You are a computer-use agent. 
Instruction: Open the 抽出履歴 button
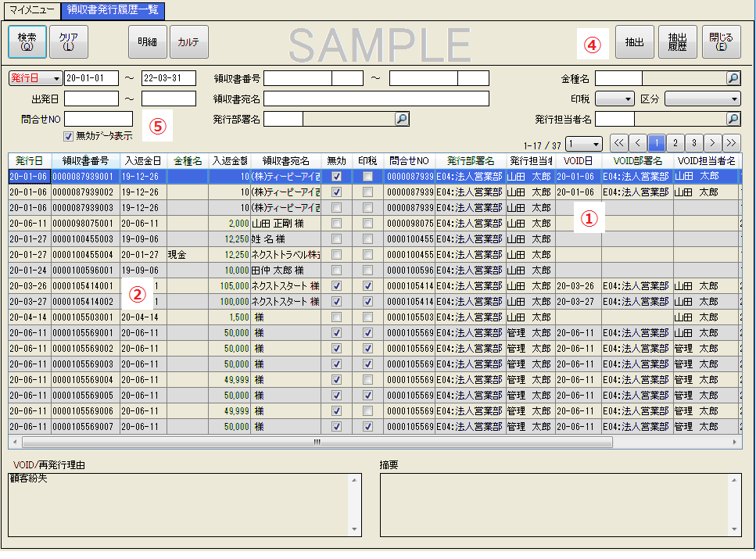pos(677,42)
